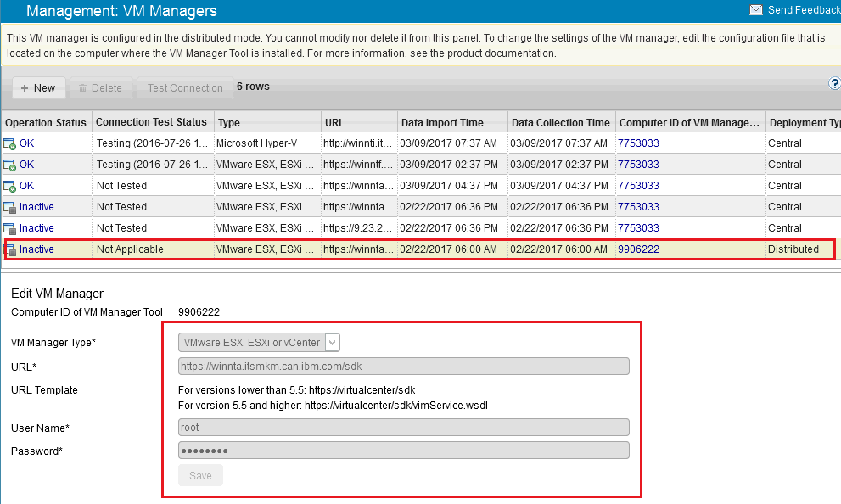Screen dimensions: 841x504
Task: Click the URL input field
Action: [403, 367]
